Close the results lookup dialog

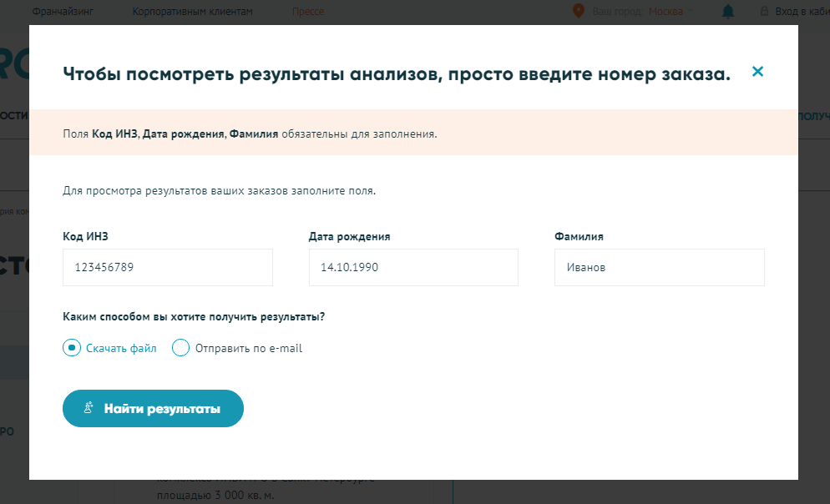757,72
